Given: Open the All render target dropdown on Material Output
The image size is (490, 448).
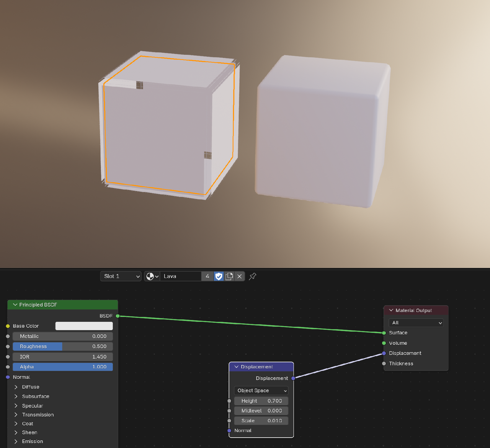Looking at the screenshot, I should coord(416,323).
